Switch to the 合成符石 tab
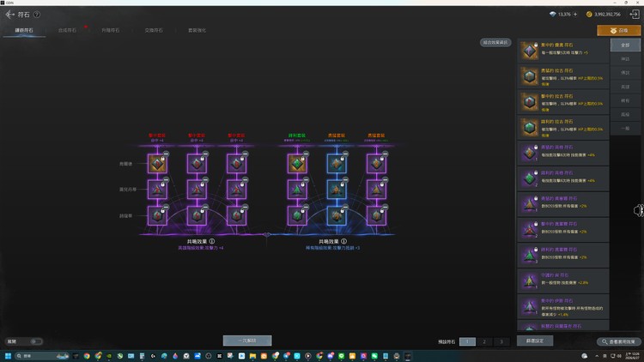The image size is (644, 362). pos(67,30)
